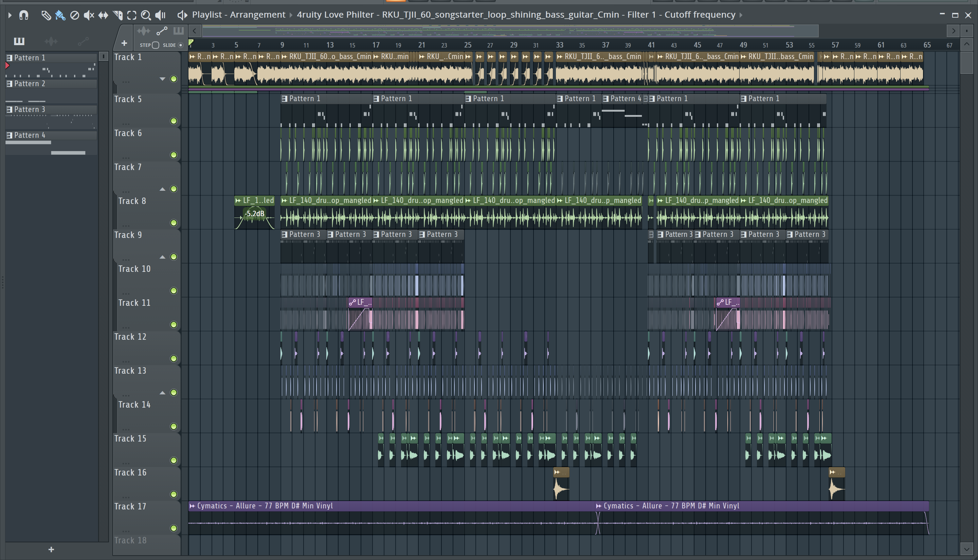Select the Playback speaker tool
The height and width of the screenshot is (560, 978).
[x=160, y=15]
